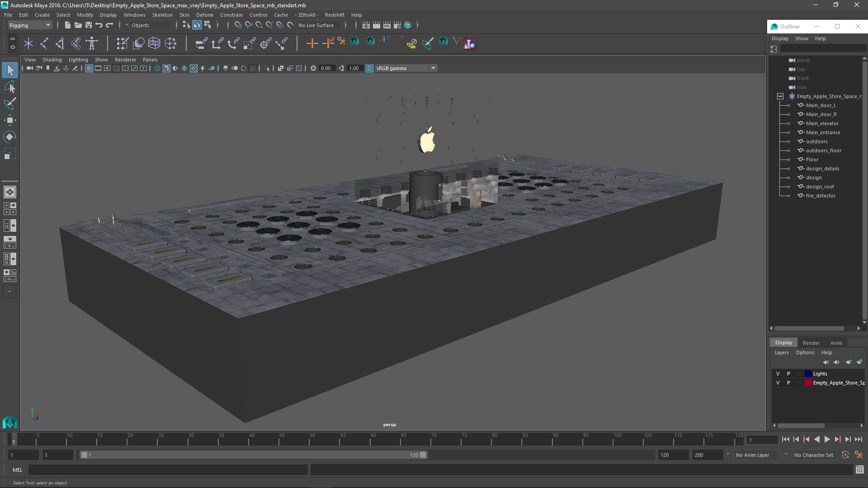Click the Undo arrow icon

(x=99, y=25)
